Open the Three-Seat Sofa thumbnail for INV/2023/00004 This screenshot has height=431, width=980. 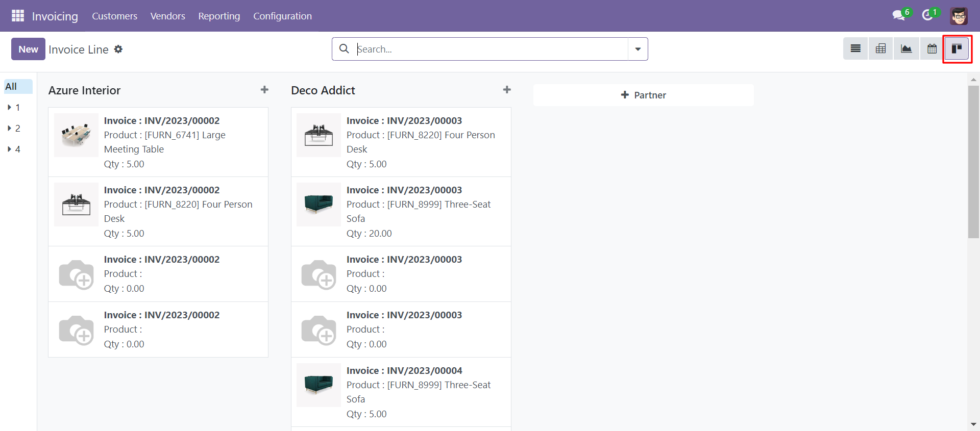tap(318, 385)
